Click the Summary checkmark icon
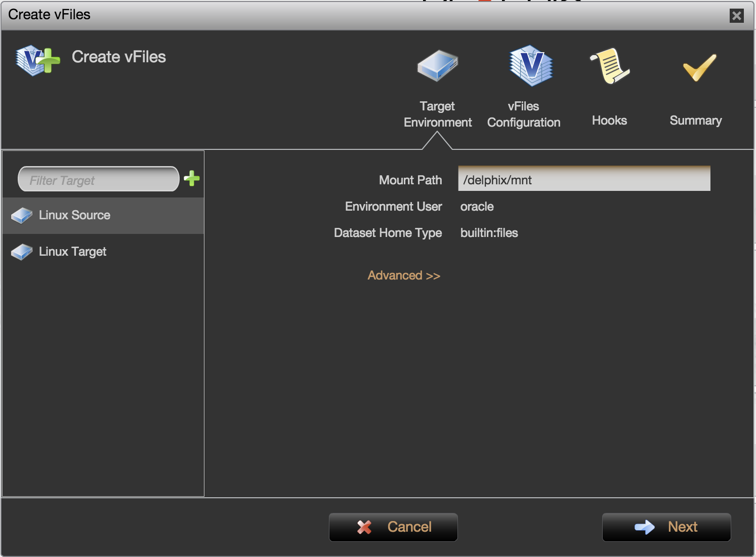 pyautogui.click(x=699, y=67)
